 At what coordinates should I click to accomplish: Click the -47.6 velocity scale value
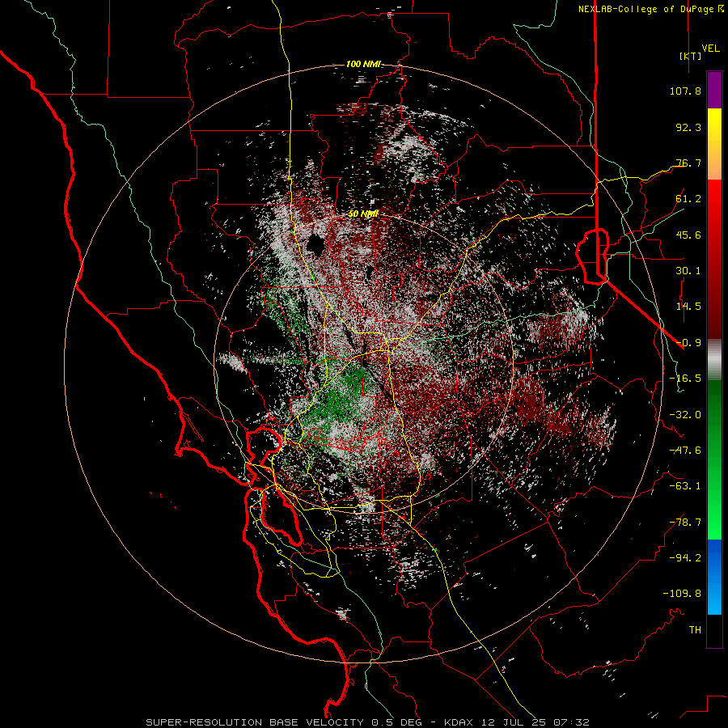click(685, 451)
